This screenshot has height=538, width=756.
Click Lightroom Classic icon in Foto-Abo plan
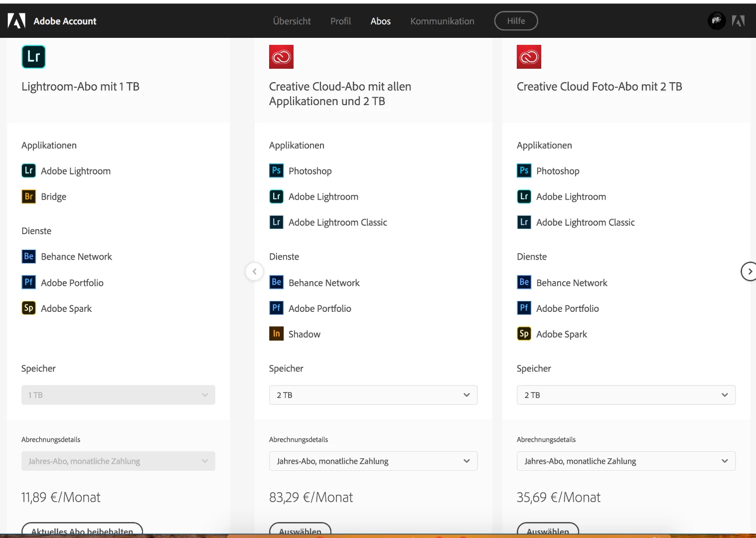click(524, 222)
